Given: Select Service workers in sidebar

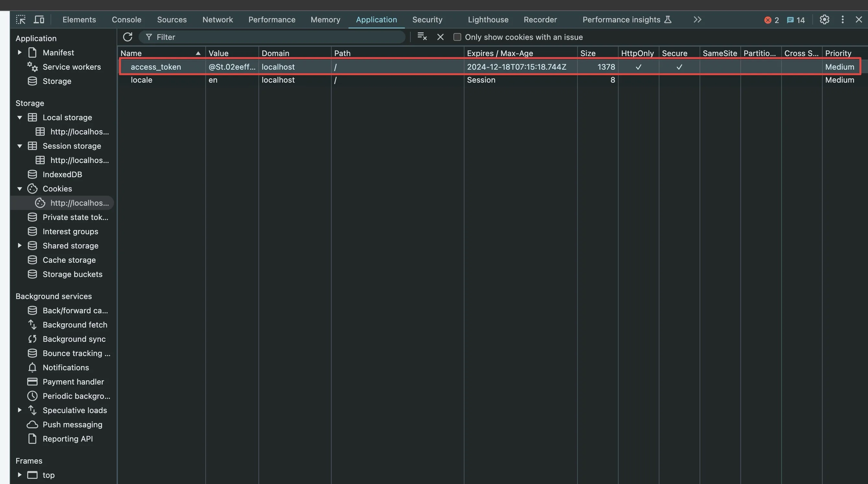Looking at the screenshot, I should [72, 67].
